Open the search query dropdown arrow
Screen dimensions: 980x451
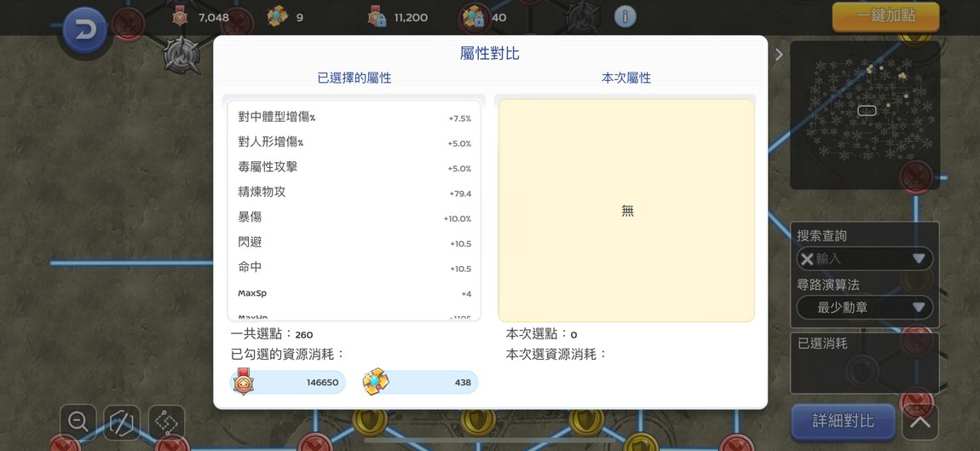coord(919,259)
